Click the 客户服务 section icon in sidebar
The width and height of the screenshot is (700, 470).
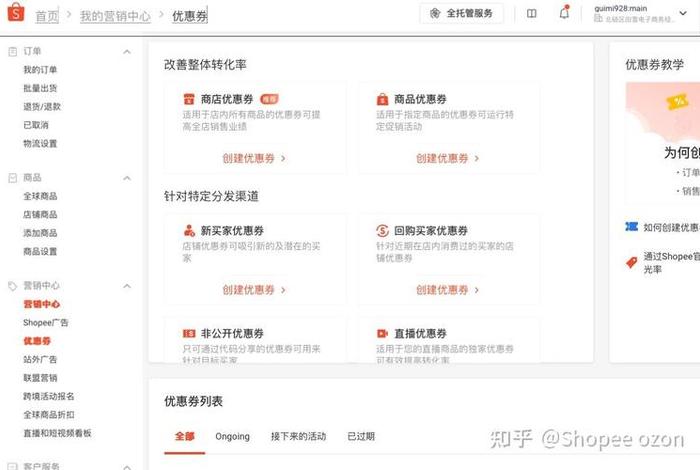coord(13,466)
